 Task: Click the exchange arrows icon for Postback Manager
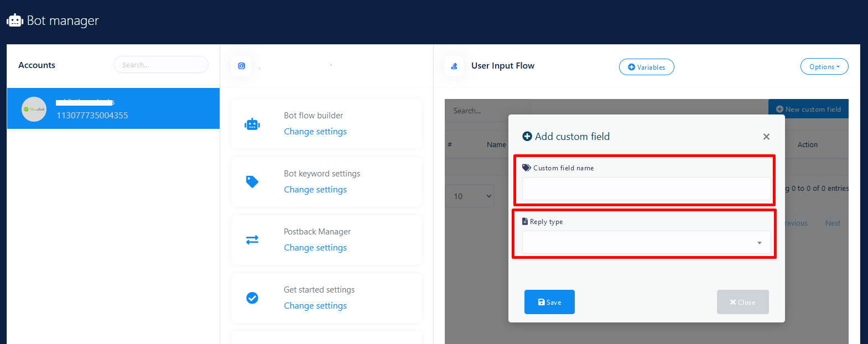click(252, 240)
